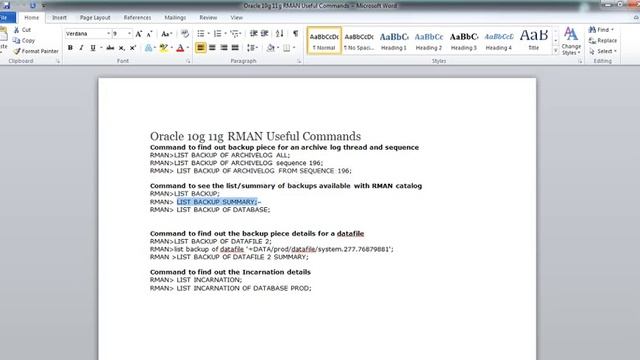
Task: Switch to the Mailings tab
Action: (175, 18)
